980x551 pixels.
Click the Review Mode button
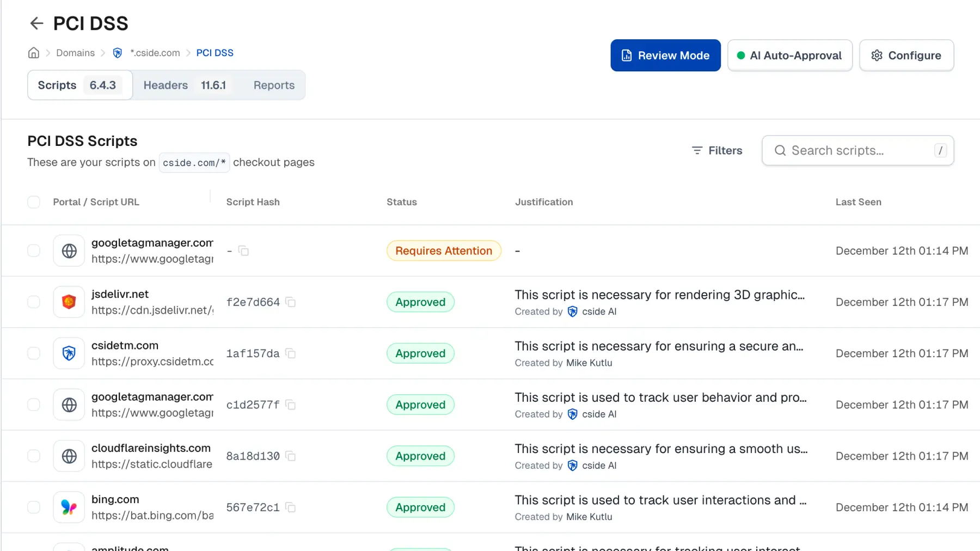pos(665,55)
